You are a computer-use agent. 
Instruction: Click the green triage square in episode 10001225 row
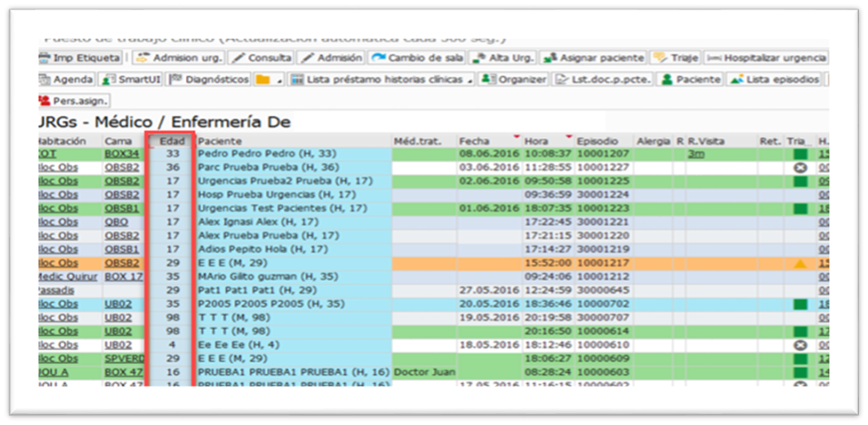(x=800, y=181)
